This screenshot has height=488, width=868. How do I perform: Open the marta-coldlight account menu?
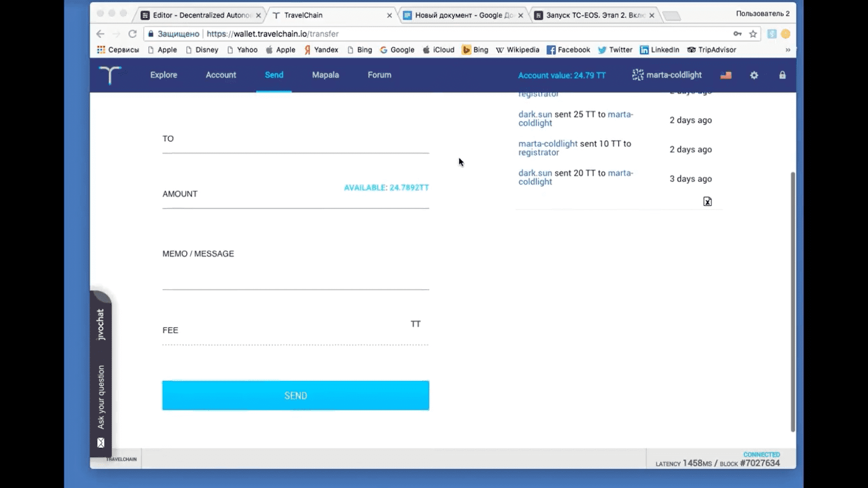click(667, 75)
